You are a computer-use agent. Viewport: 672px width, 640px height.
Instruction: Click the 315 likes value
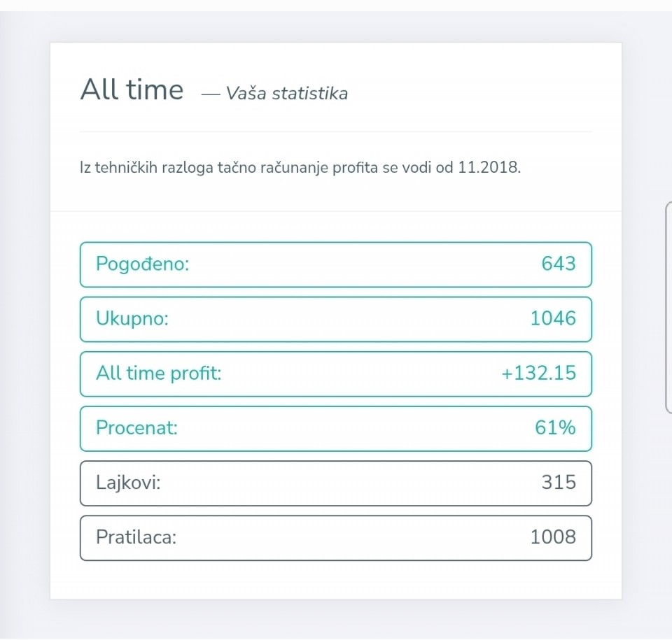[x=558, y=483]
